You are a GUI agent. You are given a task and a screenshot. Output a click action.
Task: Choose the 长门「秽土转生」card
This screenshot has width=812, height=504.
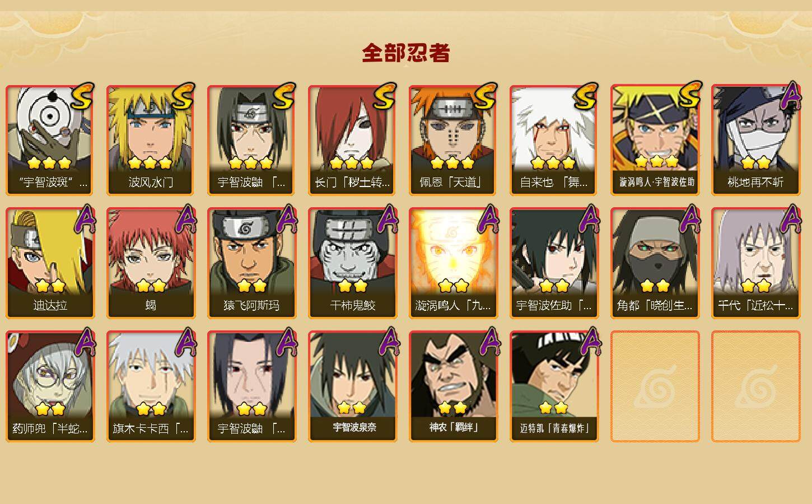353,140
